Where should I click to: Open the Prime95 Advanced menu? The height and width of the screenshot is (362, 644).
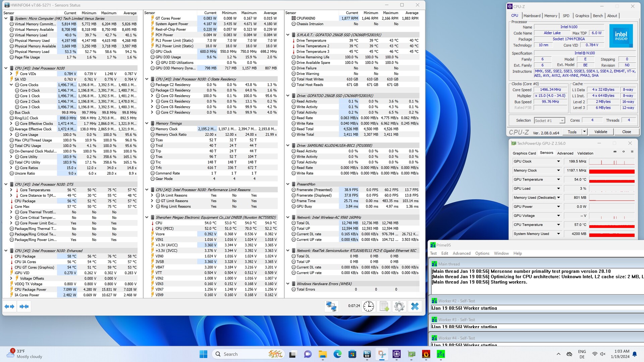pos(461,253)
